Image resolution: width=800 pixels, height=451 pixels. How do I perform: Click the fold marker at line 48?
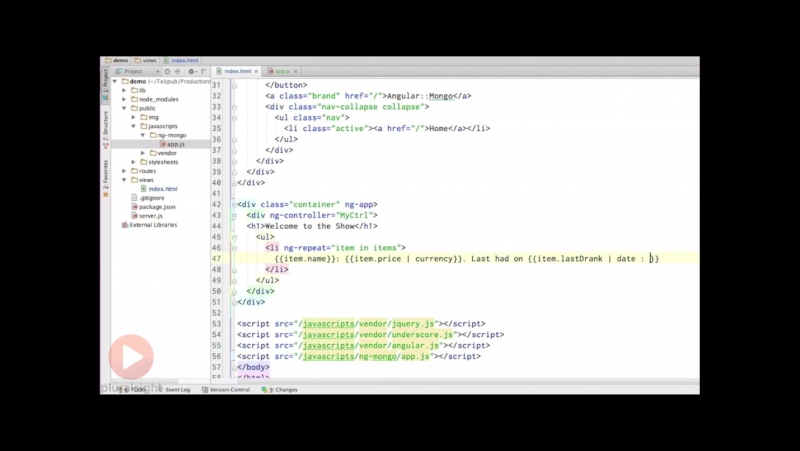[x=234, y=270]
